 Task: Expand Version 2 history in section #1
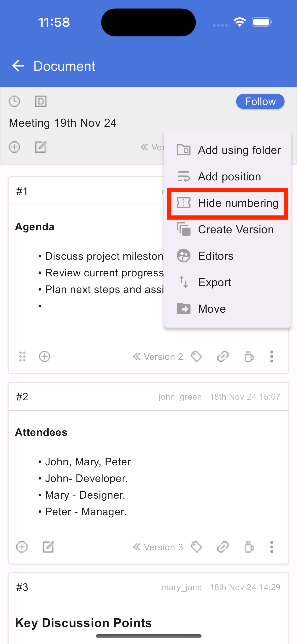click(x=158, y=357)
